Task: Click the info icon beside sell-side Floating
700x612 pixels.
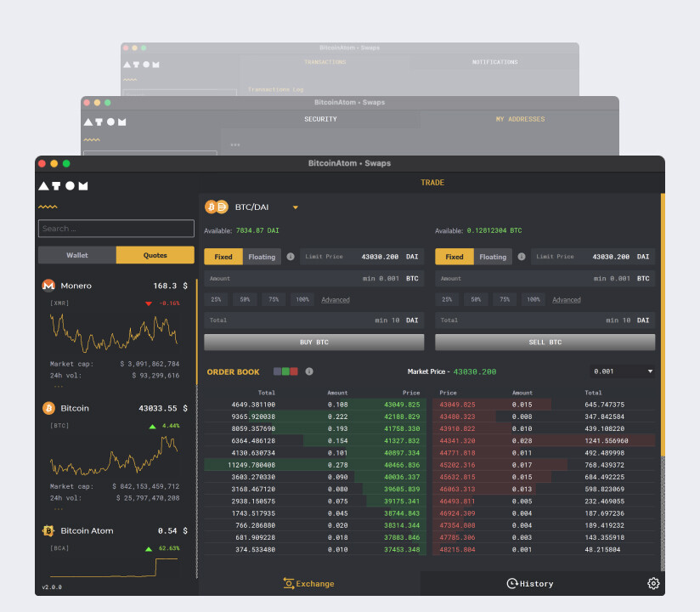Action: [x=521, y=257]
